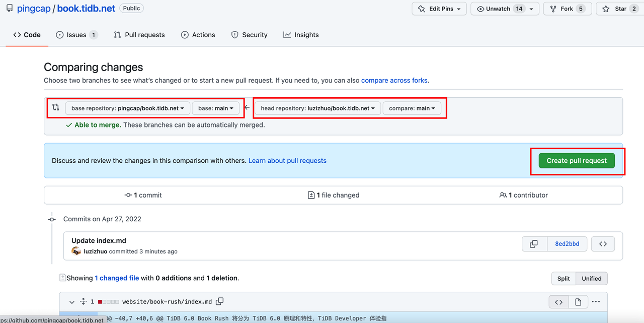Expand the compare: main branch dropdown

coord(412,108)
